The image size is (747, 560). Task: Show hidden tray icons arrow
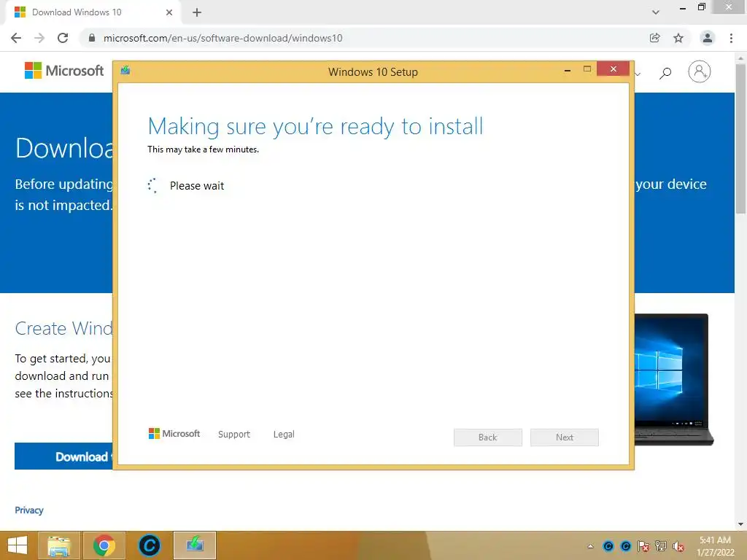click(x=591, y=546)
